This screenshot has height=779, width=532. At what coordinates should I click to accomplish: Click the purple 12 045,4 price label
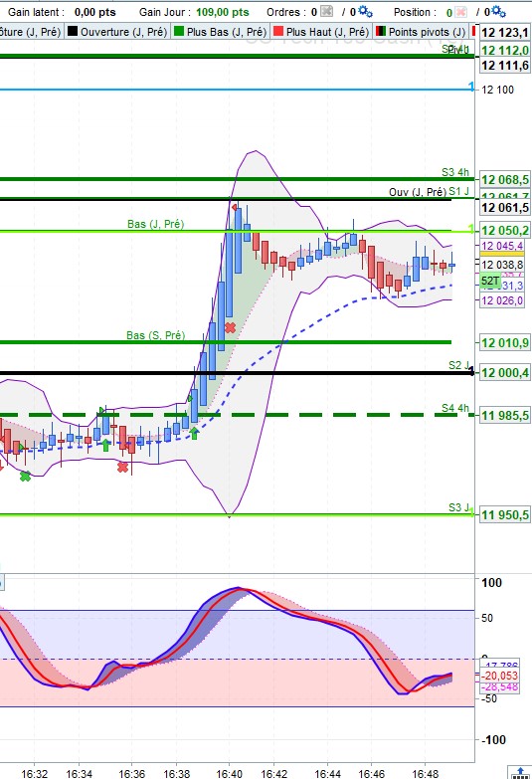[x=502, y=246]
